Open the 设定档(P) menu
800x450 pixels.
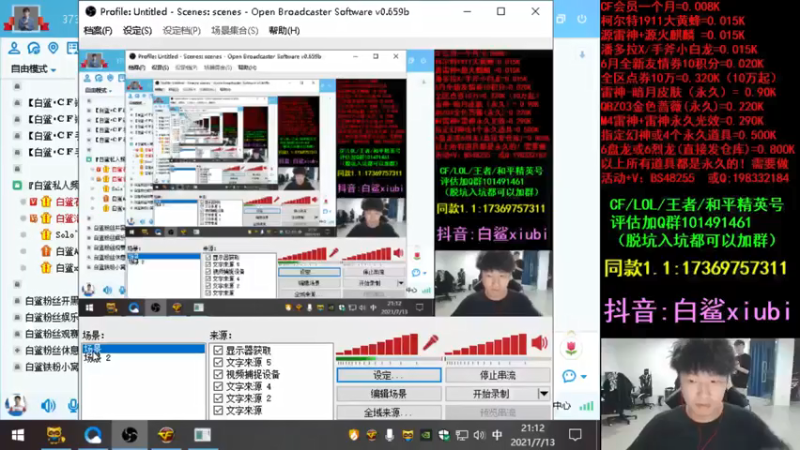pos(181,31)
